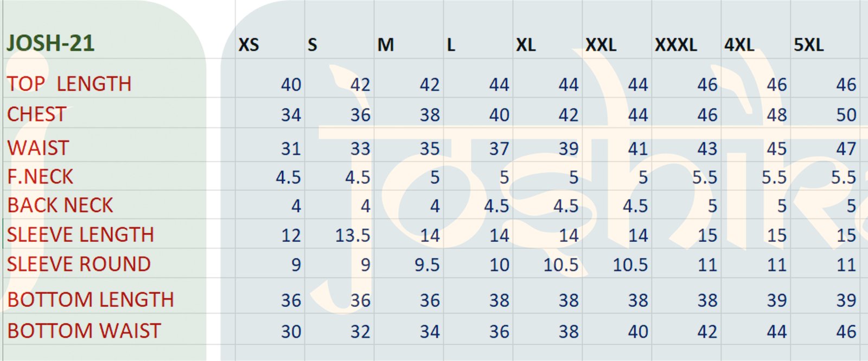Select the 9.5 sleeve round cell
Image resolution: width=868 pixels, height=361 pixels.
tap(427, 265)
